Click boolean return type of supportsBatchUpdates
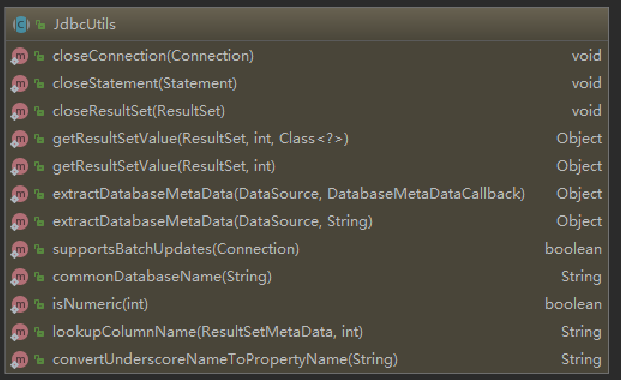621x380 pixels. [573, 249]
